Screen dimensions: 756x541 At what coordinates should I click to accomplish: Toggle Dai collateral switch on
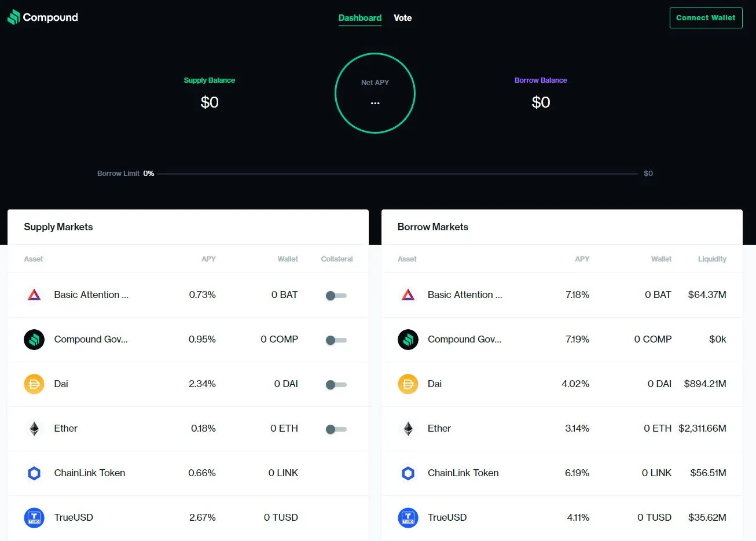[x=336, y=384]
